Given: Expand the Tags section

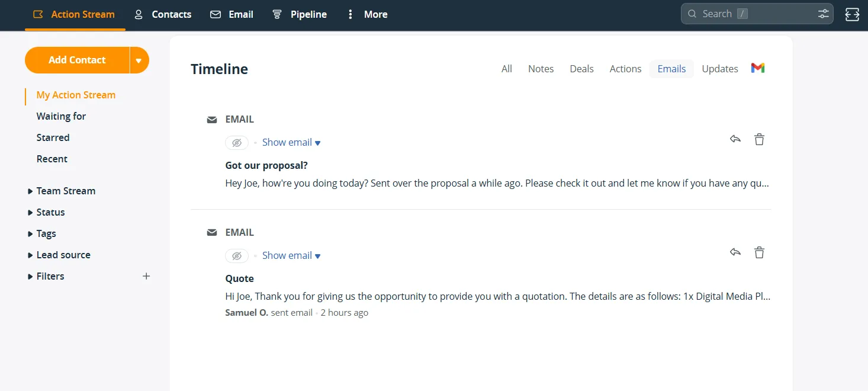Looking at the screenshot, I should coord(41,233).
